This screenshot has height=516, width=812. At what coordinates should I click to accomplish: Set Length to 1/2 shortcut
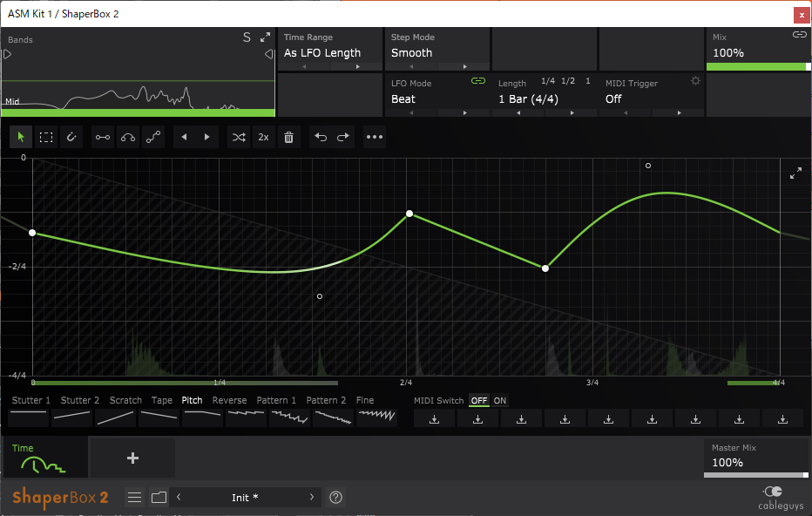click(568, 81)
